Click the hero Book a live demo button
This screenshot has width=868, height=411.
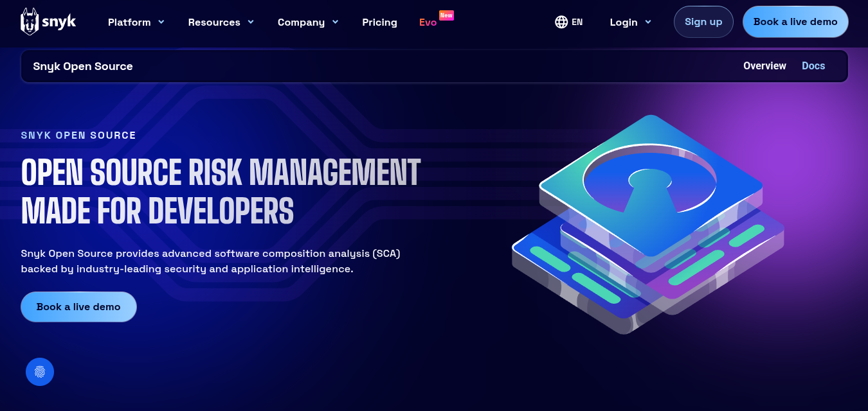pyautogui.click(x=78, y=306)
